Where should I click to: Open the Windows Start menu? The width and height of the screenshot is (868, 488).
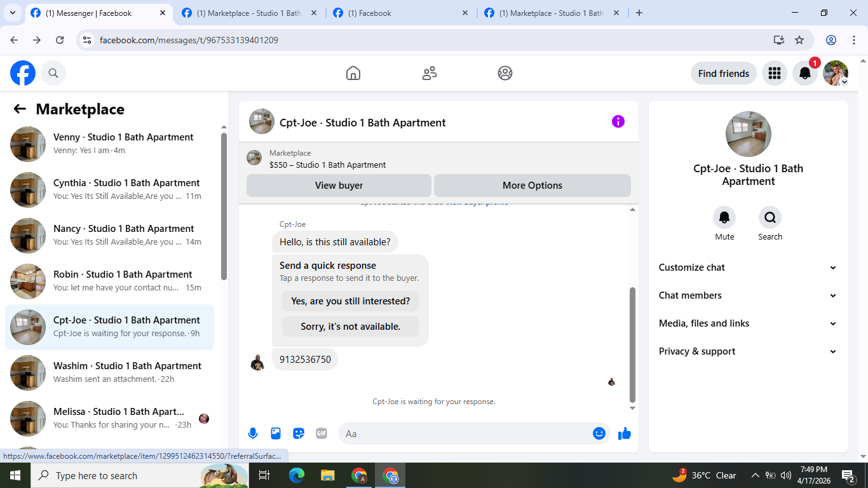coord(15,475)
